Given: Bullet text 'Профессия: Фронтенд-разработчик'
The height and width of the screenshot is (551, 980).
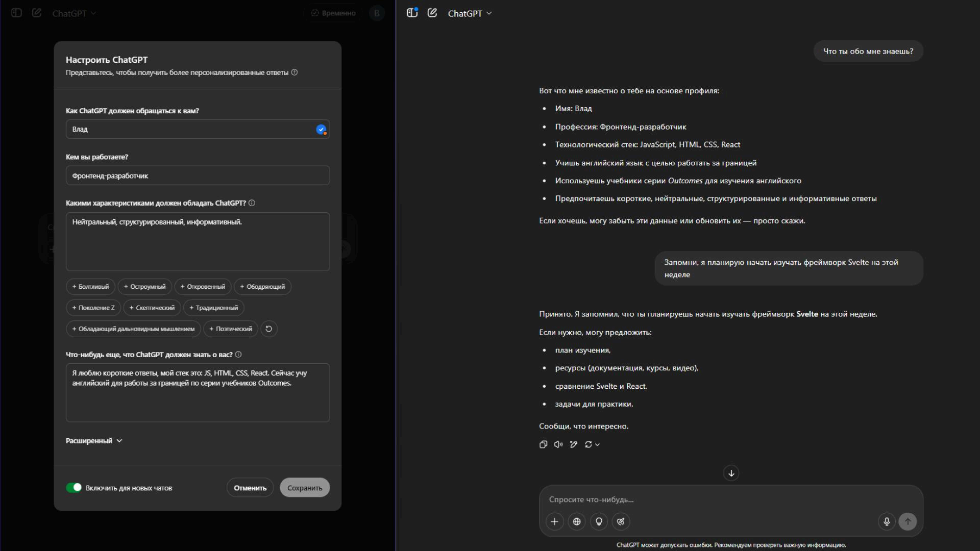Looking at the screenshot, I should [621, 127].
